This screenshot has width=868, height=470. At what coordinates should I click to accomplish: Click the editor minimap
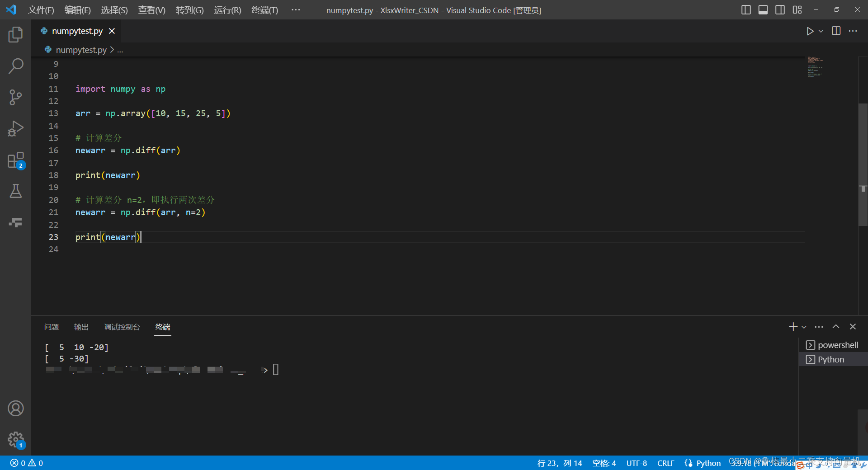coord(816,67)
